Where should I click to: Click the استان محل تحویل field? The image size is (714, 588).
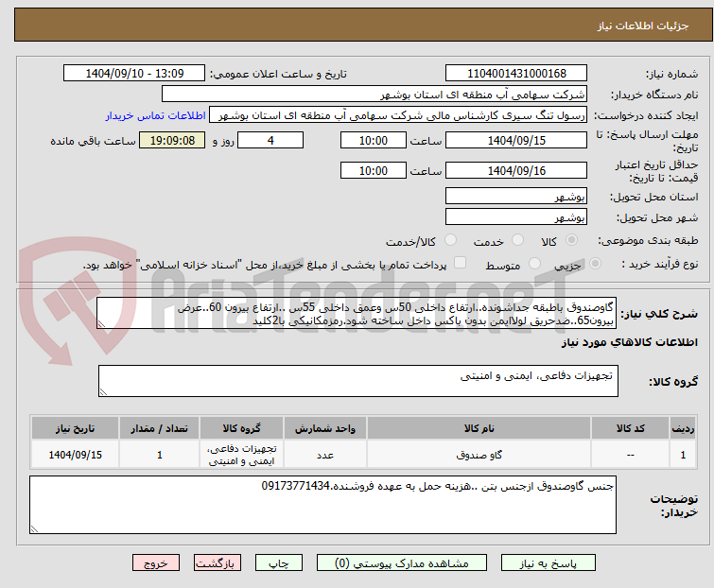click(516, 196)
